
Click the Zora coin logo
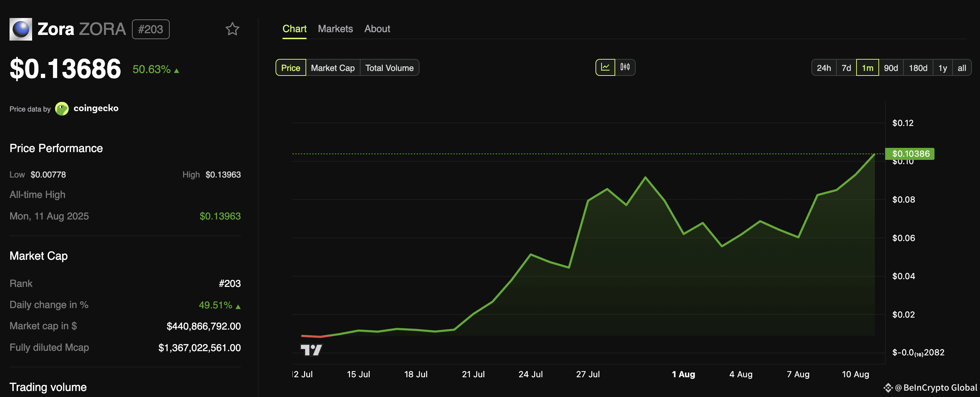click(21, 29)
